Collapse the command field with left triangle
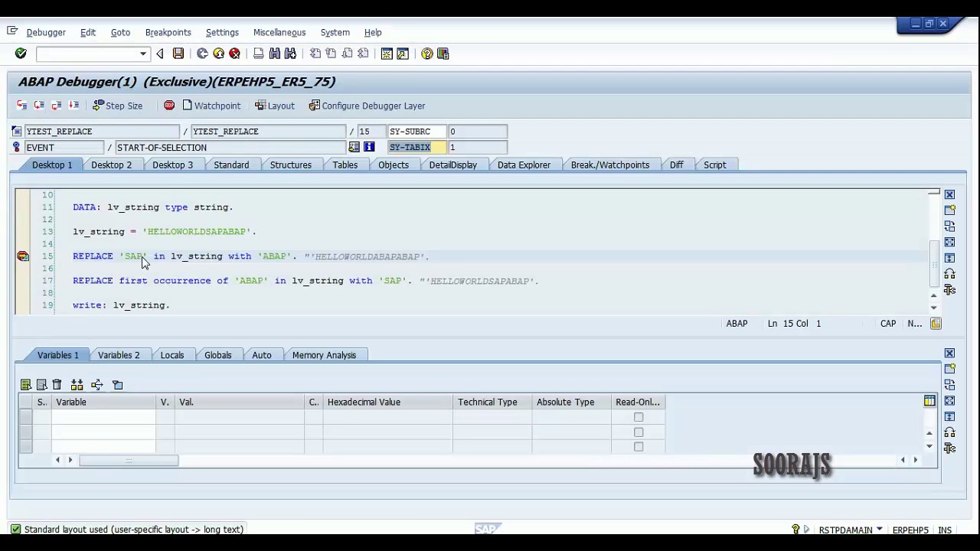This screenshot has width=980, height=551. [x=159, y=54]
